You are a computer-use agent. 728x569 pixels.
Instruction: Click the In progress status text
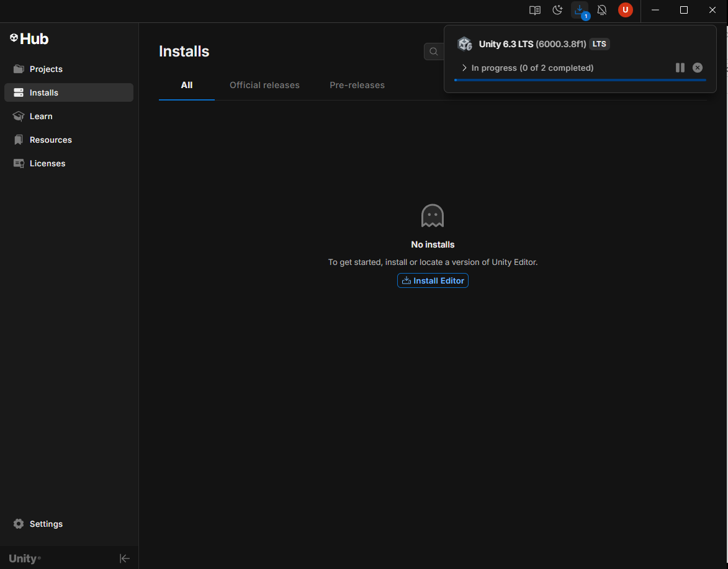[x=533, y=68]
